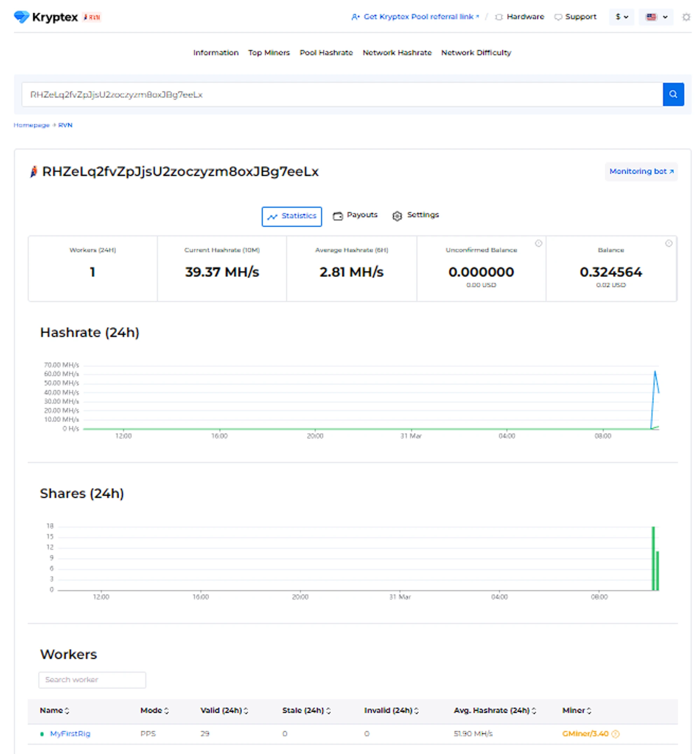Click the RVN coin badge near logo
Image resolution: width=700 pixels, height=754 pixels.
click(x=92, y=17)
